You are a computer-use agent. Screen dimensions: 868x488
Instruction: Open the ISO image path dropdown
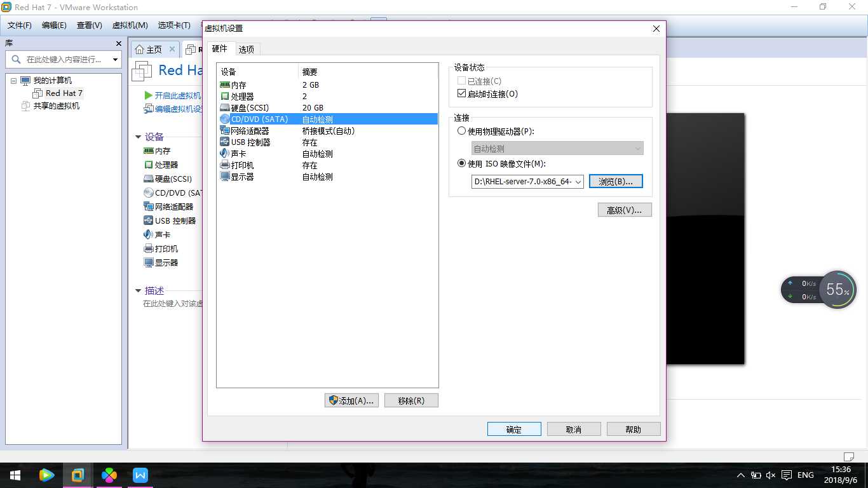click(578, 182)
